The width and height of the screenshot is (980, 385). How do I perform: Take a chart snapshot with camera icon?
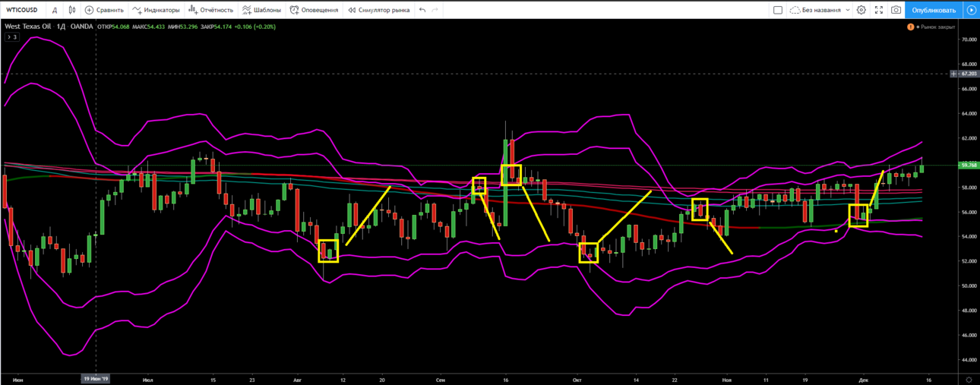[896, 10]
